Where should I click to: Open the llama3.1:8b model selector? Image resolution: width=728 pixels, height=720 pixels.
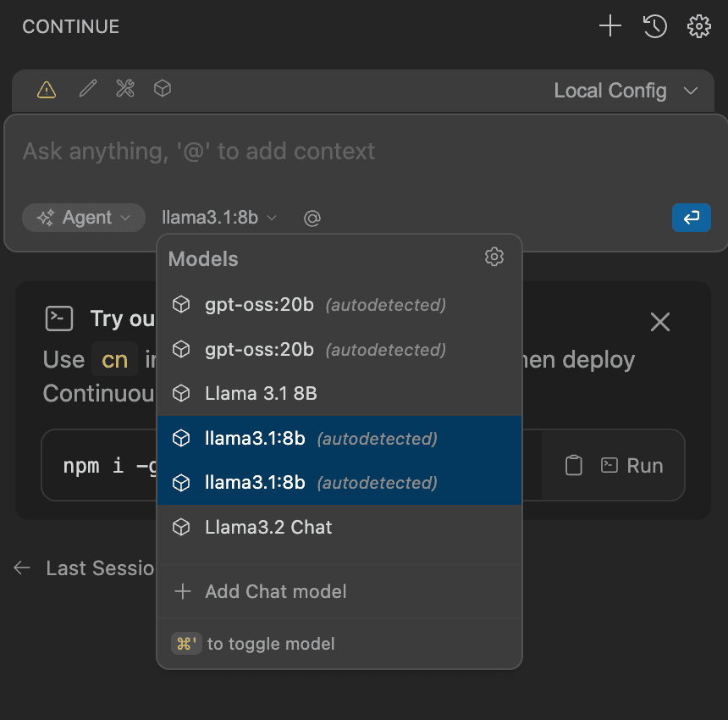pos(218,218)
